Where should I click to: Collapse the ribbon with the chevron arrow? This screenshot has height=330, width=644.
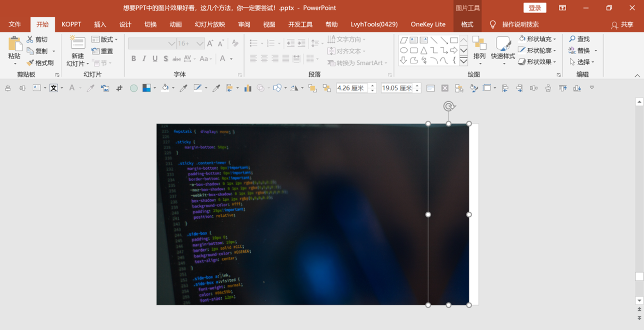(x=637, y=76)
